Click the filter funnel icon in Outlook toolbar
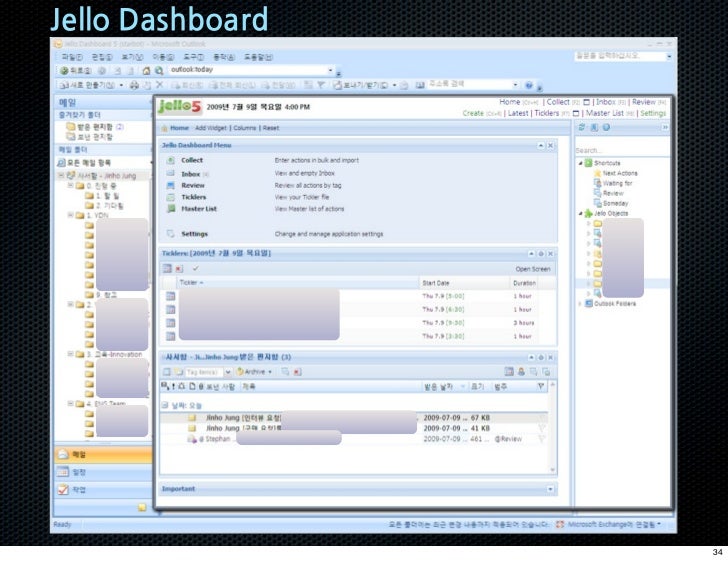The width and height of the screenshot is (728, 561). pos(321,85)
